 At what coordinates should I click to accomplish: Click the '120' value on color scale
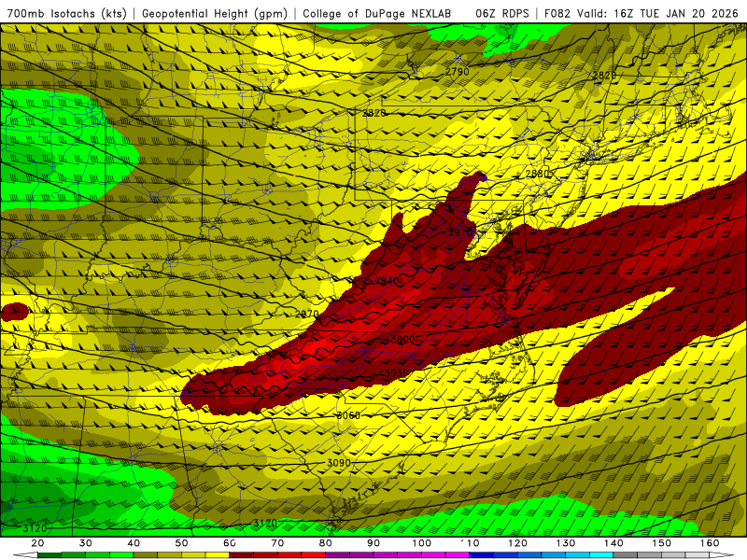(x=518, y=543)
